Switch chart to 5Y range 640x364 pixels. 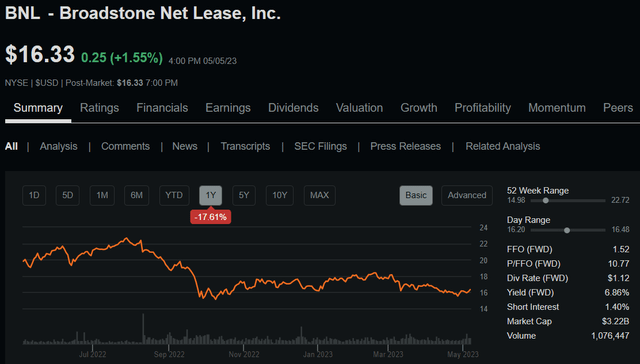click(x=244, y=195)
